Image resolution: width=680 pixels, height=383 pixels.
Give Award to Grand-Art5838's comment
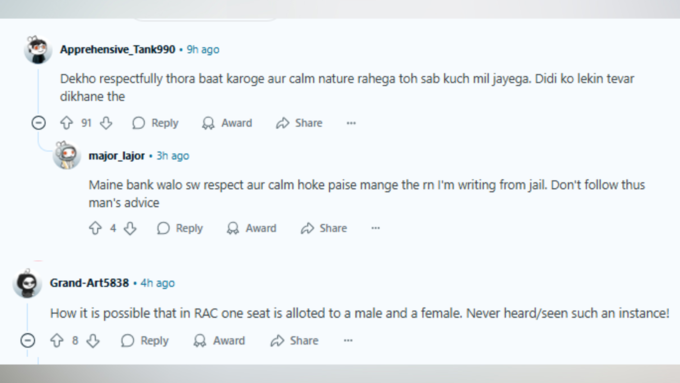219,340
